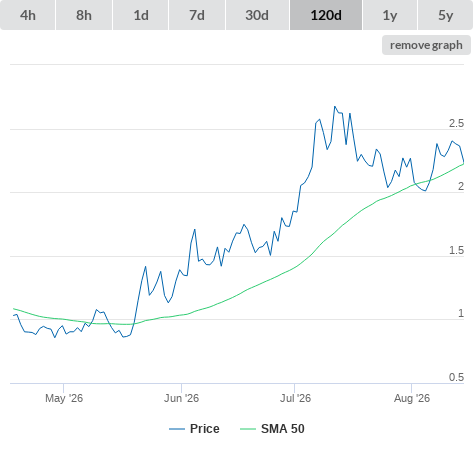The height and width of the screenshot is (455, 474).
Task: Select the active 120d tab
Action: 326,15
